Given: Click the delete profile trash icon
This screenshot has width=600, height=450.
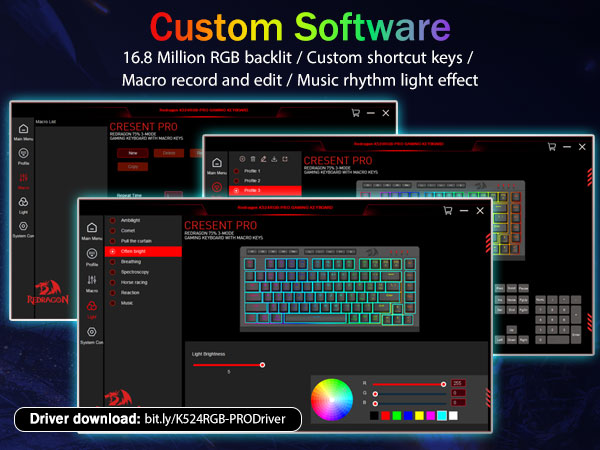Looking at the screenshot, I should coord(251,159).
